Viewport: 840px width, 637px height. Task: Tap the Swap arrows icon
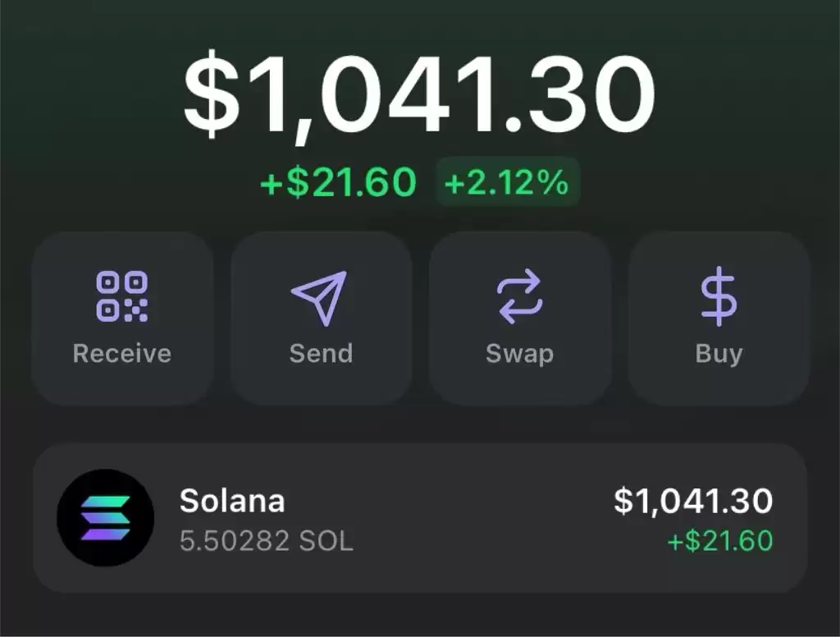pyautogui.click(x=519, y=296)
